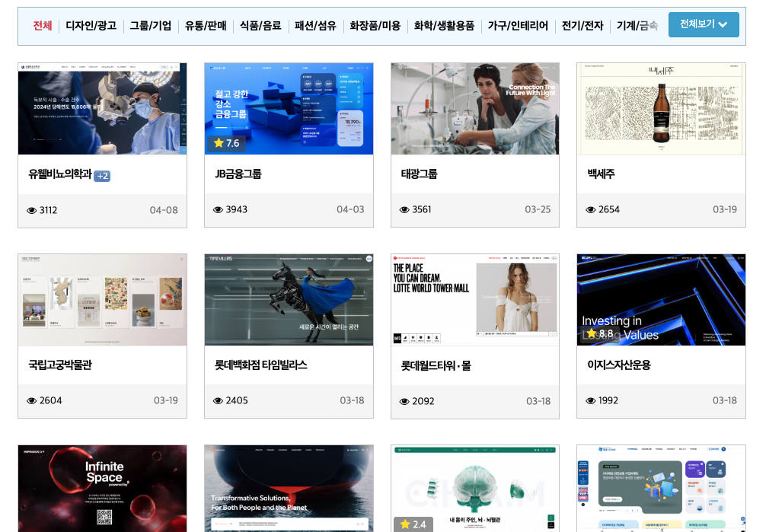766x532 pixels.
Task: Open the JB금융그룹 site thumbnail
Action: (x=289, y=108)
